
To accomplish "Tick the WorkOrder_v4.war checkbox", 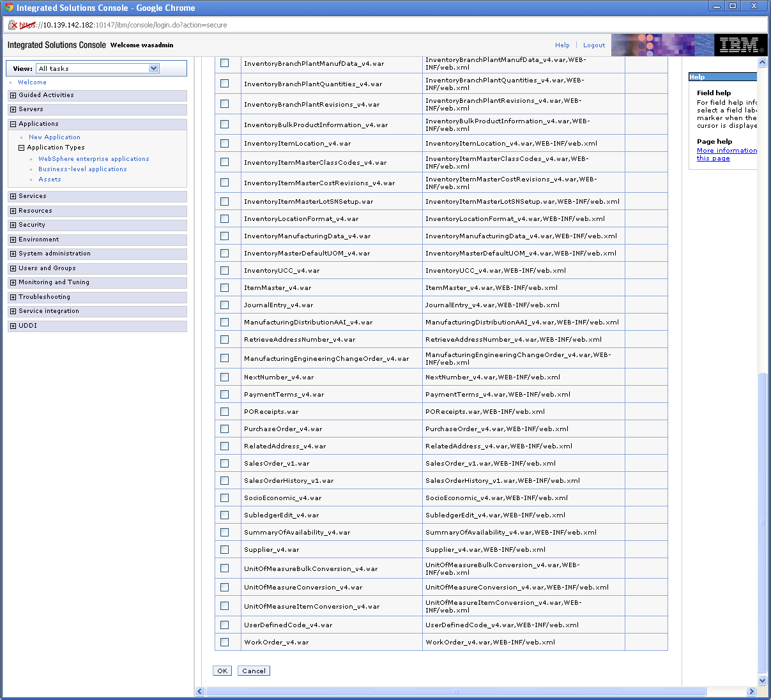I will pyautogui.click(x=224, y=642).
